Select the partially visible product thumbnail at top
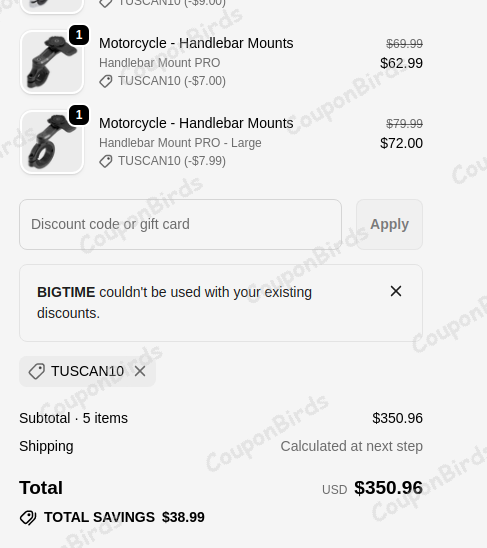The image size is (487, 548). click(52, 6)
